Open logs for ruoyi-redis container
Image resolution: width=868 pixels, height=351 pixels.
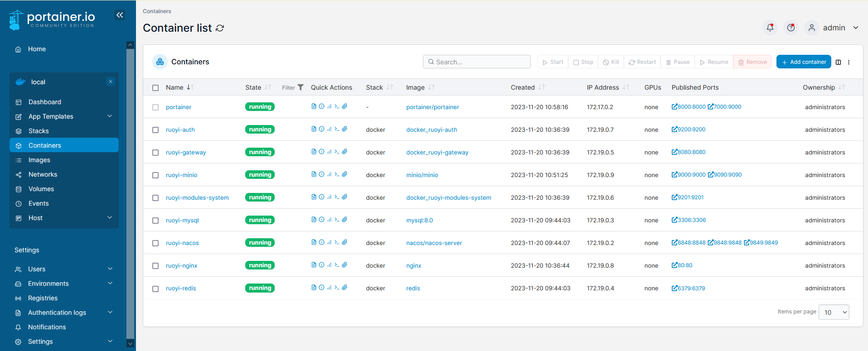pyautogui.click(x=314, y=288)
